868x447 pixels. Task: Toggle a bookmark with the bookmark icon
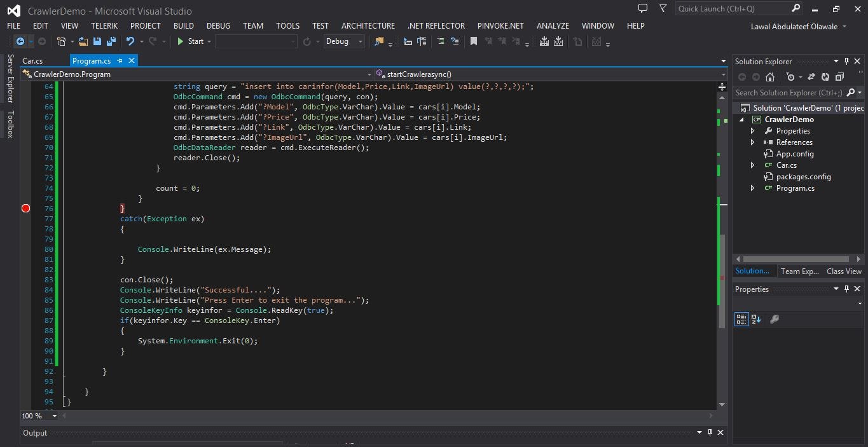(x=474, y=41)
